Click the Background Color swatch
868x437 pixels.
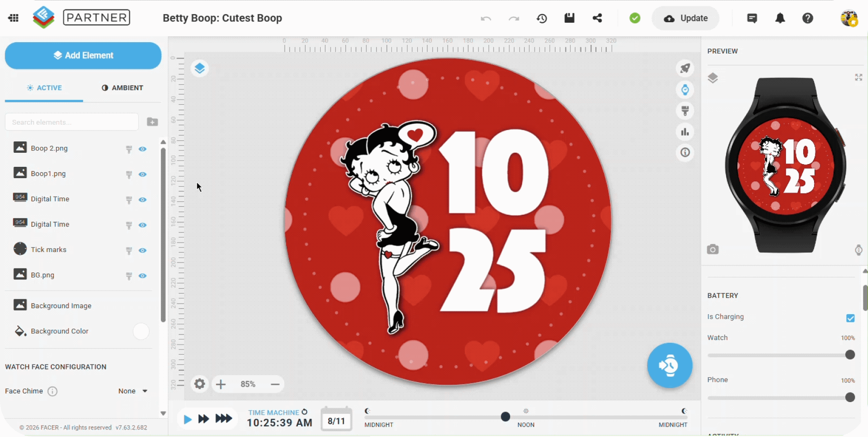pyautogui.click(x=141, y=331)
